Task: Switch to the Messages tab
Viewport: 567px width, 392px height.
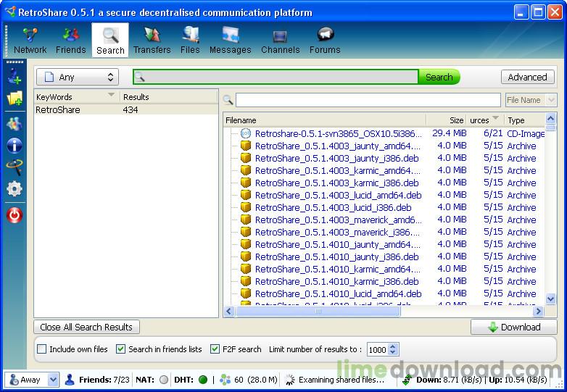Action: pyautogui.click(x=230, y=41)
